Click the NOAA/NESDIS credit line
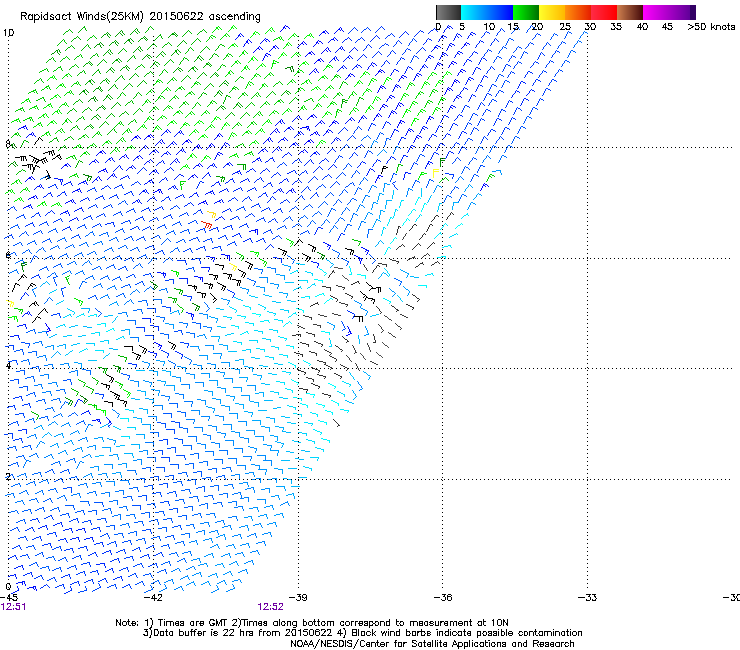Viewport: 740px width, 650px height. (432, 644)
